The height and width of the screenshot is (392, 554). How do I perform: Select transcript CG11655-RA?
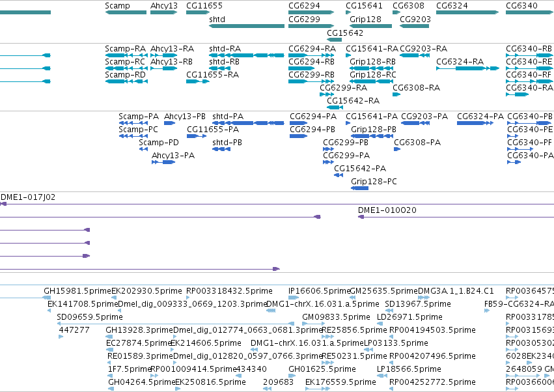pos(212,75)
